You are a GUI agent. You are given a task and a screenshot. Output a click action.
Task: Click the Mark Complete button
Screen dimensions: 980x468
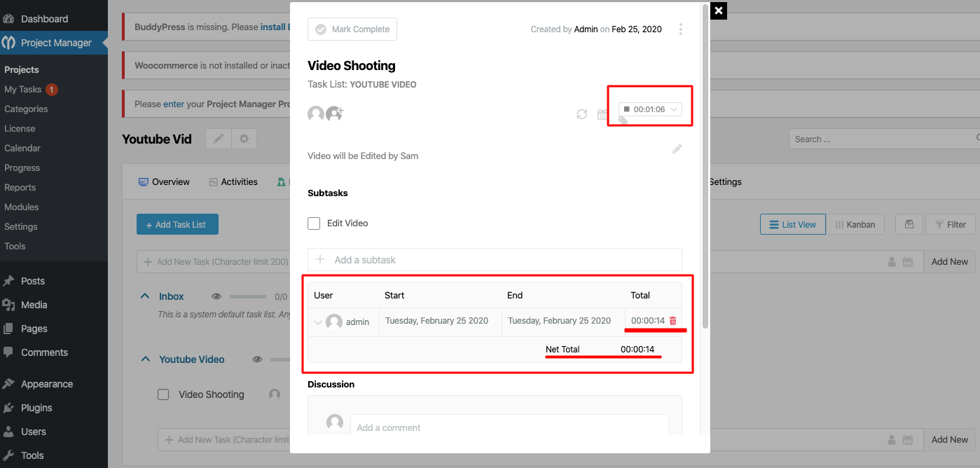pos(352,29)
